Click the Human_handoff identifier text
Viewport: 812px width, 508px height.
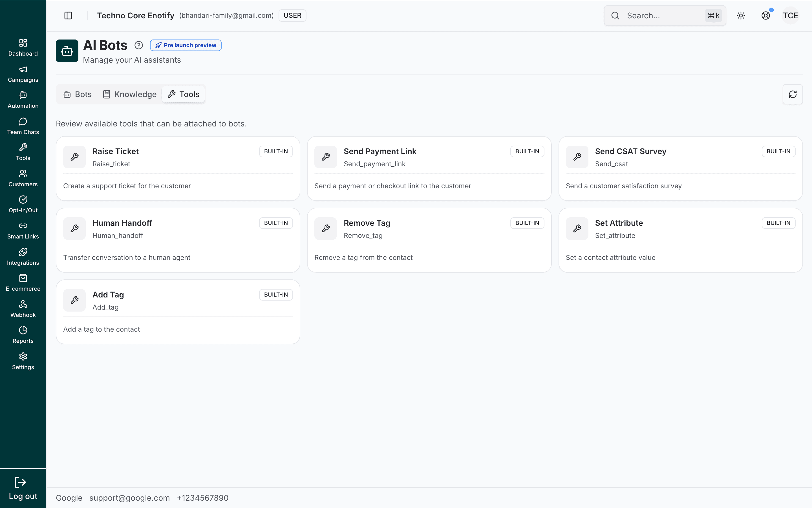118,236
